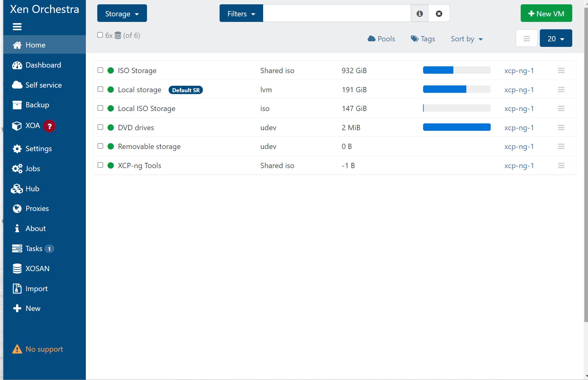
Task: Click the Settings gear icon
Action: [17, 149]
